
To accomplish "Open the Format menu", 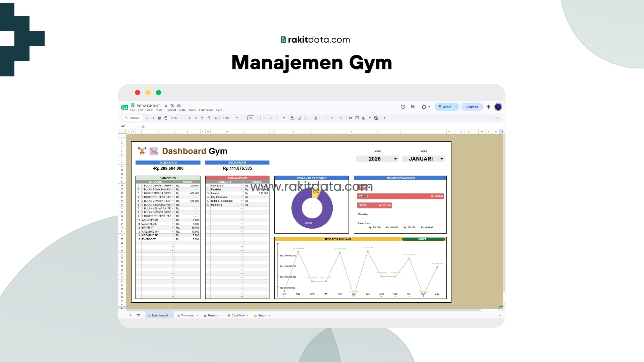I will pos(171,110).
